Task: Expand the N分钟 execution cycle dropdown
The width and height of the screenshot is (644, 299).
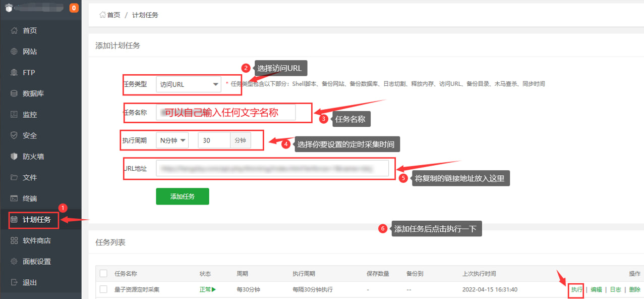Action: [x=172, y=140]
